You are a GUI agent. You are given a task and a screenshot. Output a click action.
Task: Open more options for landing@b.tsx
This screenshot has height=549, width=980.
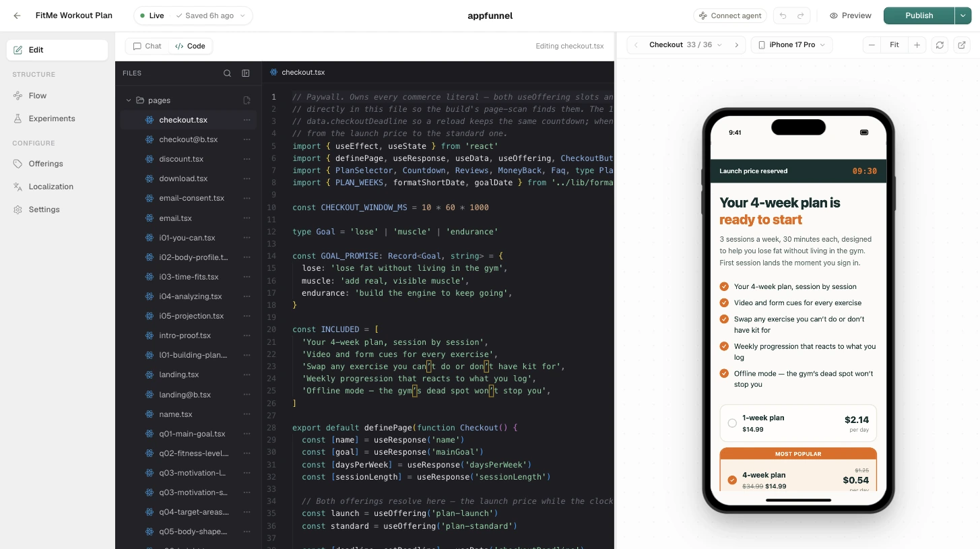pyautogui.click(x=247, y=395)
